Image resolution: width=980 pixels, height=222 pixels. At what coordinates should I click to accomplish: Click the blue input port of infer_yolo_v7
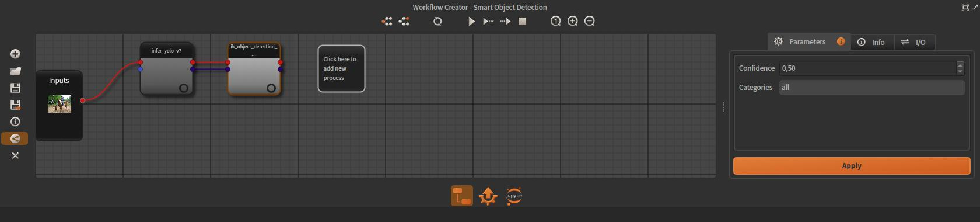[141, 69]
